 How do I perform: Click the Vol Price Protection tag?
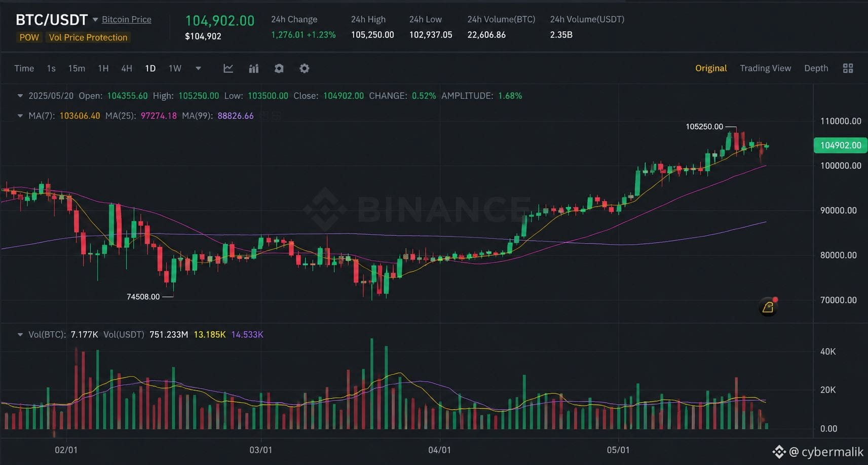88,37
